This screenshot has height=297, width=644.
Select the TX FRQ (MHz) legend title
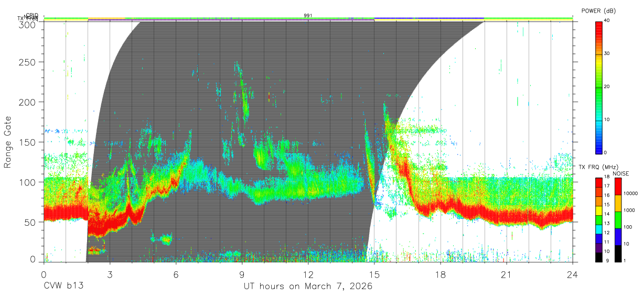click(x=597, y=167)
